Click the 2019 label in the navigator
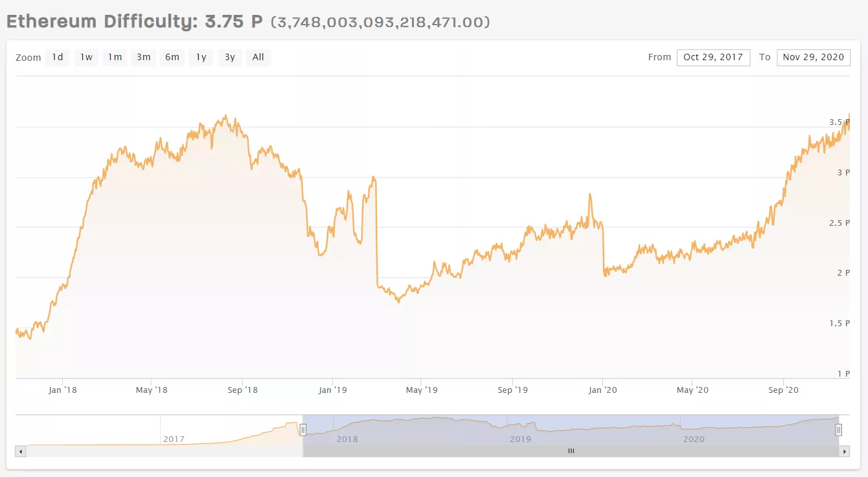 coord(520,439)
